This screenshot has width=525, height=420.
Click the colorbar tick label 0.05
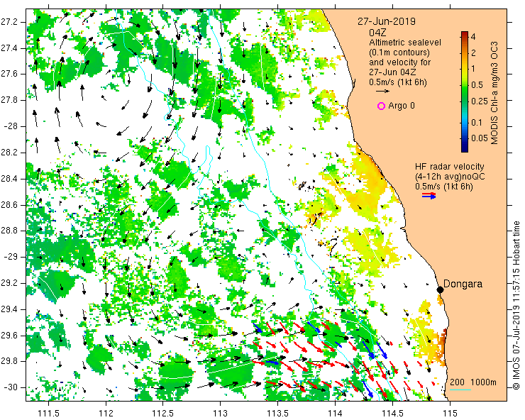(x=480, y=138)
